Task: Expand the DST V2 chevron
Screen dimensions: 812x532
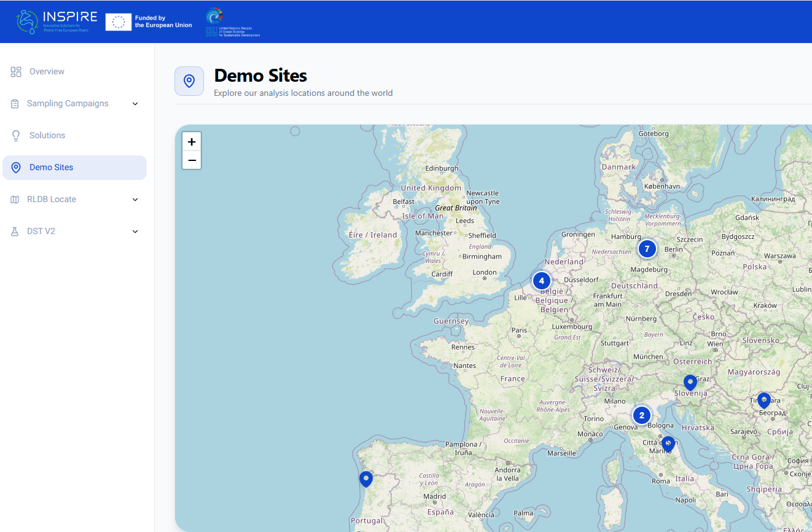Action: click(x=135, y=232)
